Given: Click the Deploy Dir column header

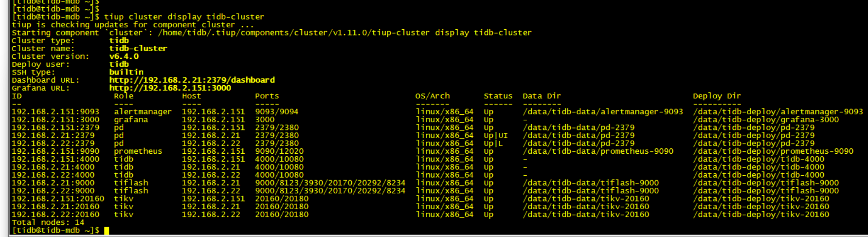Looking at the screenshot, I should 717,96.
